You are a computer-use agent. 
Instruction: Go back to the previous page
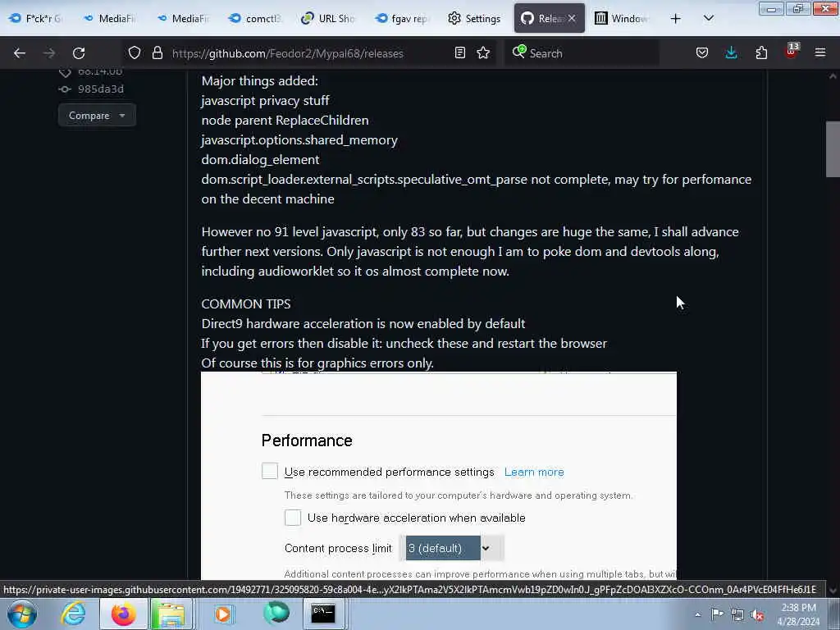pos(20,53)
